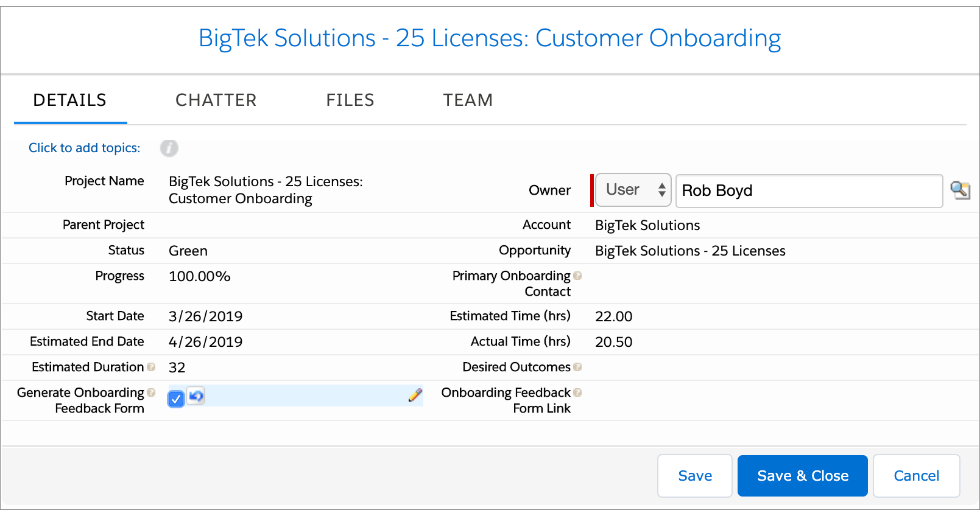Click the 'Click to add topics' link

point(85,148)
